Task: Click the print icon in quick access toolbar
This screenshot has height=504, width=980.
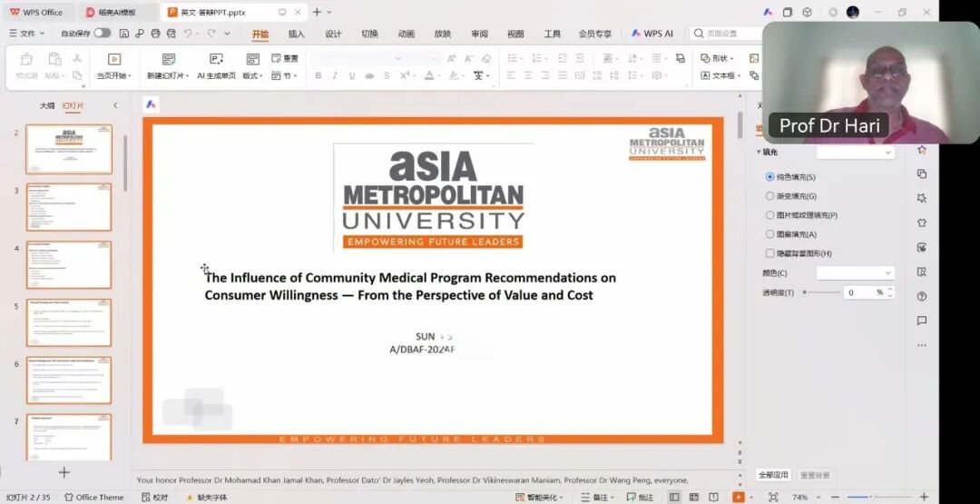Action: coord(155,33)
